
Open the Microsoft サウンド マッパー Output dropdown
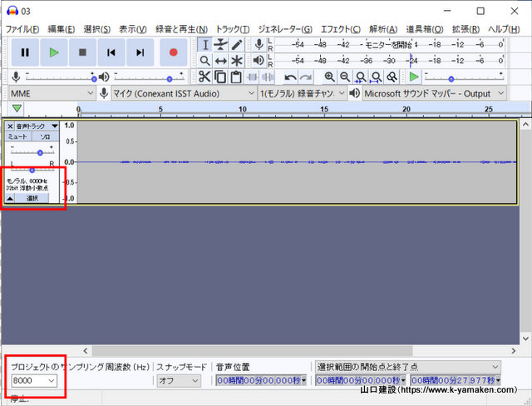point(434,93)
